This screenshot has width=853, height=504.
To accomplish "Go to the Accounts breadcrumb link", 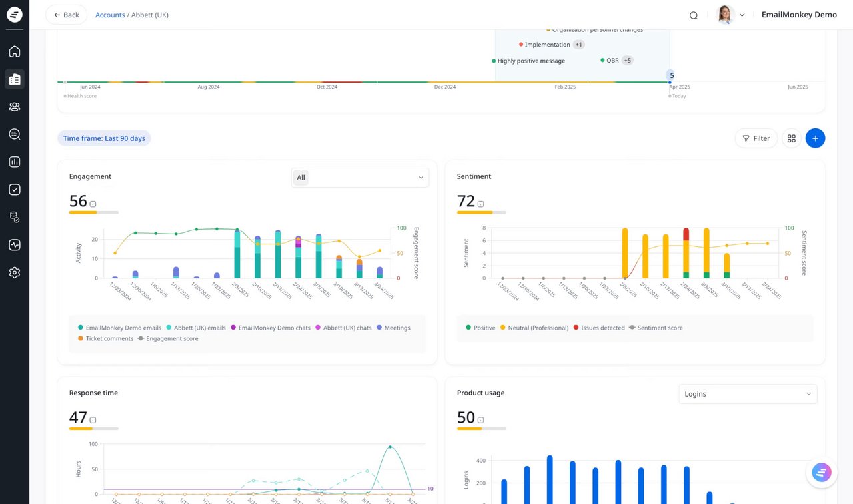I will tap(110, 15).
